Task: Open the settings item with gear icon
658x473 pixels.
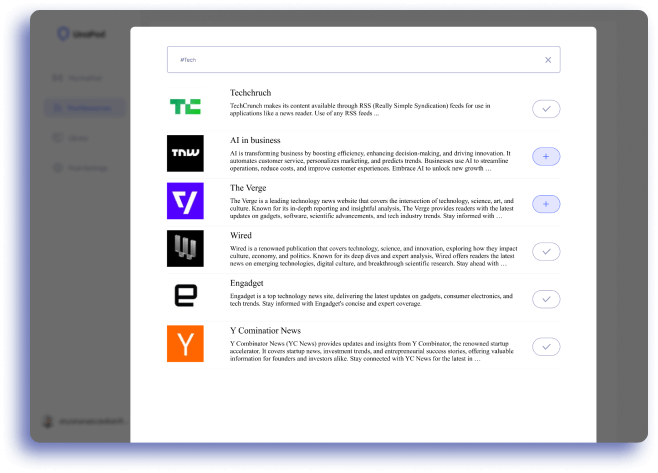Action: 80,168
